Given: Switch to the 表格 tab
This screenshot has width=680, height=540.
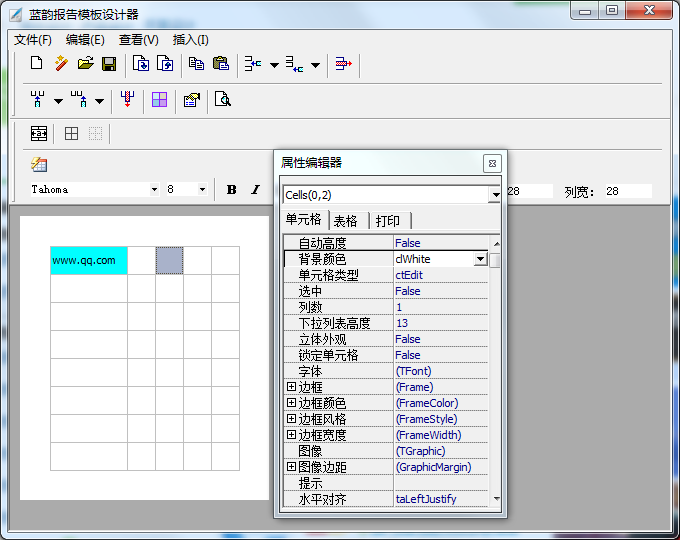Looking at the screenshot, I should [x=346, y=221].
